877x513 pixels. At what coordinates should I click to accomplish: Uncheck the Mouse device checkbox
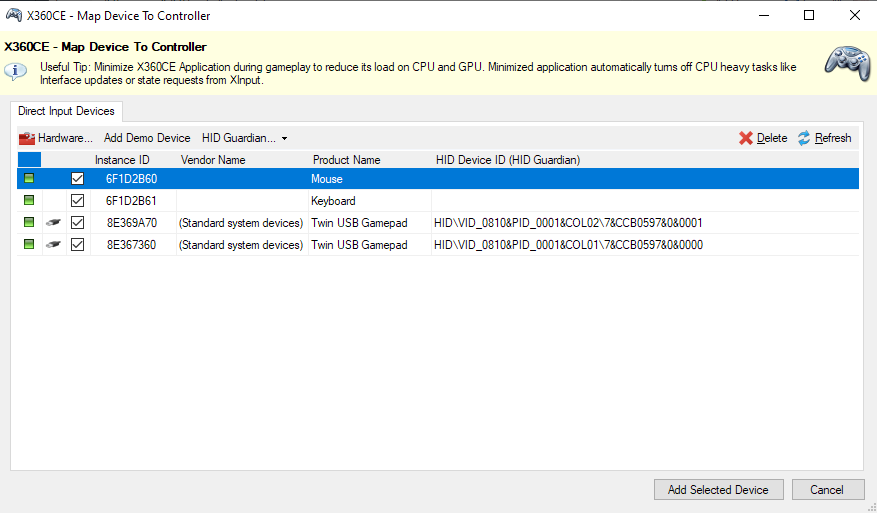[78, 179]
